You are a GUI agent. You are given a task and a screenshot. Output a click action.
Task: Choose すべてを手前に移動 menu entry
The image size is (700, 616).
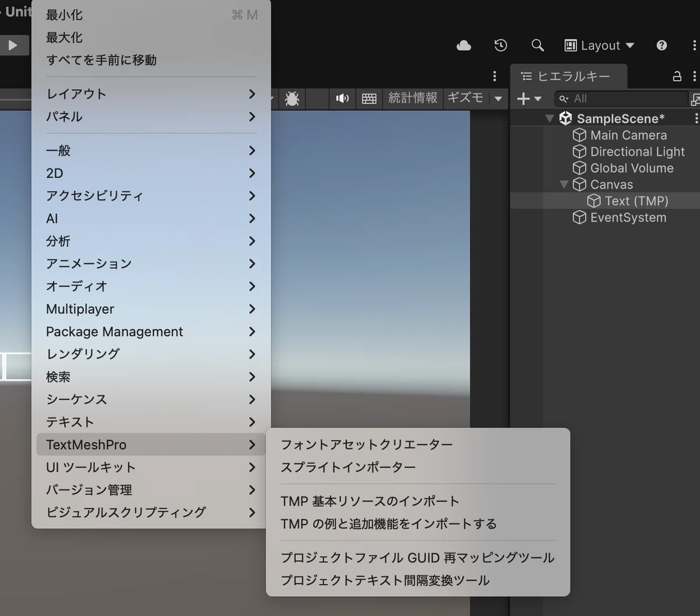click(152, 60)
